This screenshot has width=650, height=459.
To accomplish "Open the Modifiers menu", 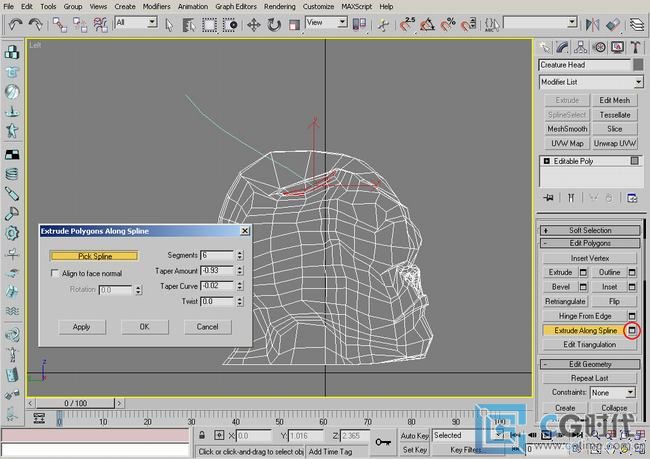I will click(x=156, y=6).
